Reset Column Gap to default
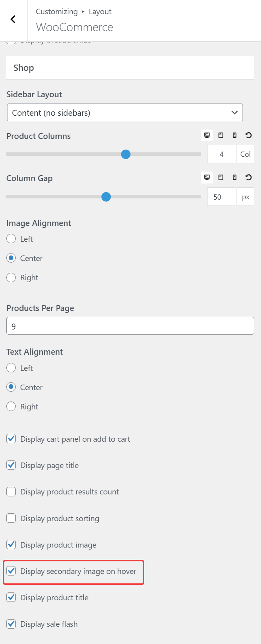The height and width of the screenshot is (644, 261). pos(248,178)
